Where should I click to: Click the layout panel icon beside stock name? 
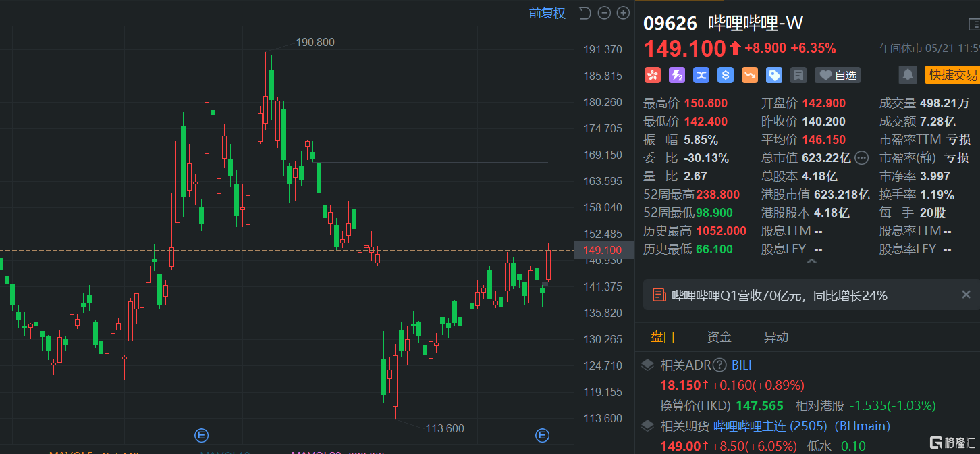[974, 24]
